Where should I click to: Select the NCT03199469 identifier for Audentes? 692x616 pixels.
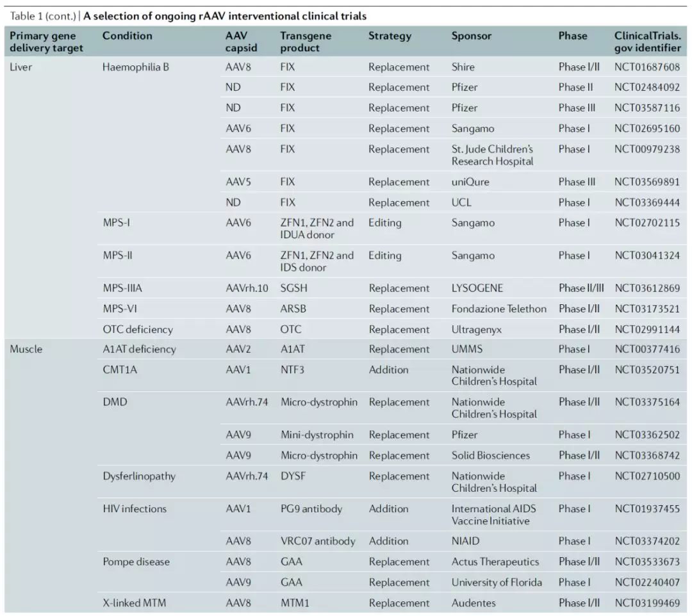pyautogui.click(x=647, y=603)
